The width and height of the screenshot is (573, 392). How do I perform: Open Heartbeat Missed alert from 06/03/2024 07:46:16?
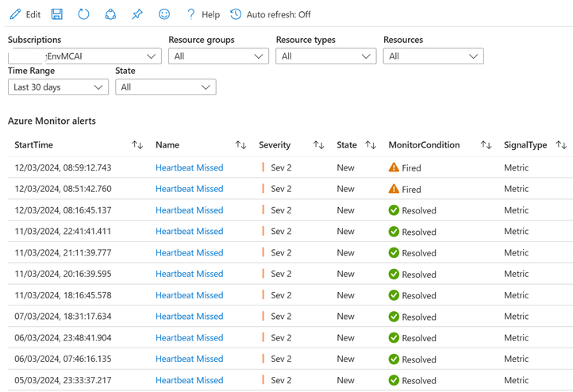pos(190,359)
